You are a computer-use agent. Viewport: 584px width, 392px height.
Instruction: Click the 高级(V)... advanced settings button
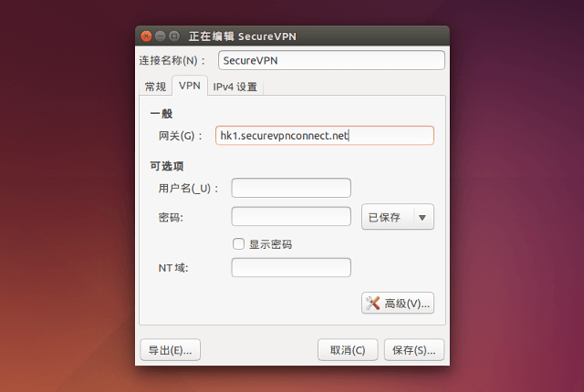coord(398,303)
